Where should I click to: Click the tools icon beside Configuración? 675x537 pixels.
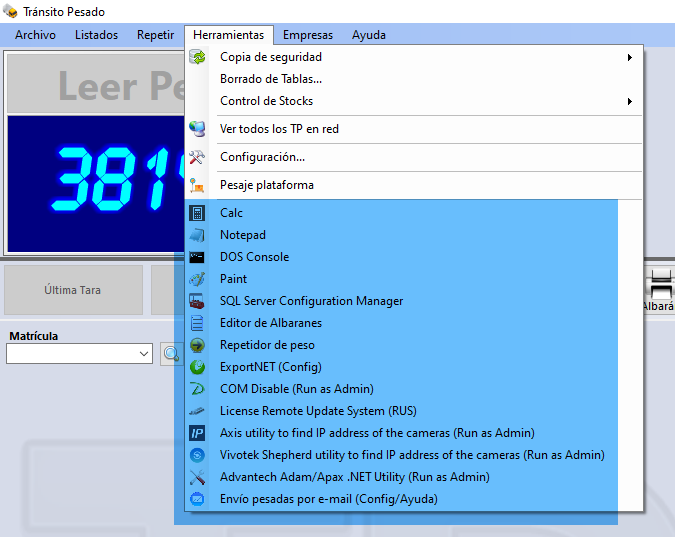(x=197, y=157)
